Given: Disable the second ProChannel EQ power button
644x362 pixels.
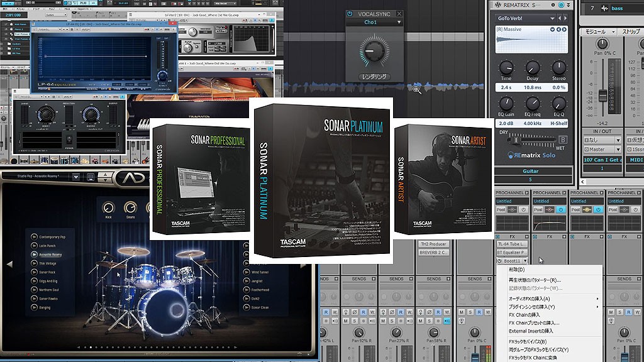Looking at the screenshot, I should 561,209.
